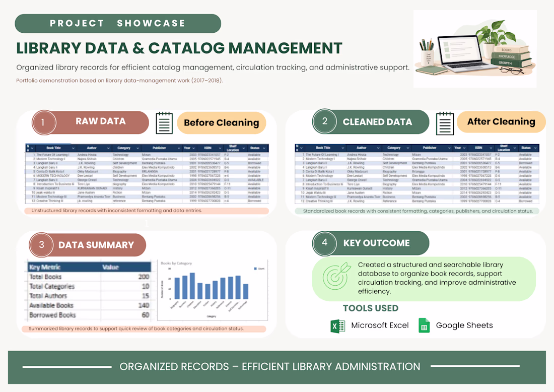Open Book Title filter in Raw Data table
The height and width of the screenshot is (392, 554).
pyautogui.click(x=73, y=148)
